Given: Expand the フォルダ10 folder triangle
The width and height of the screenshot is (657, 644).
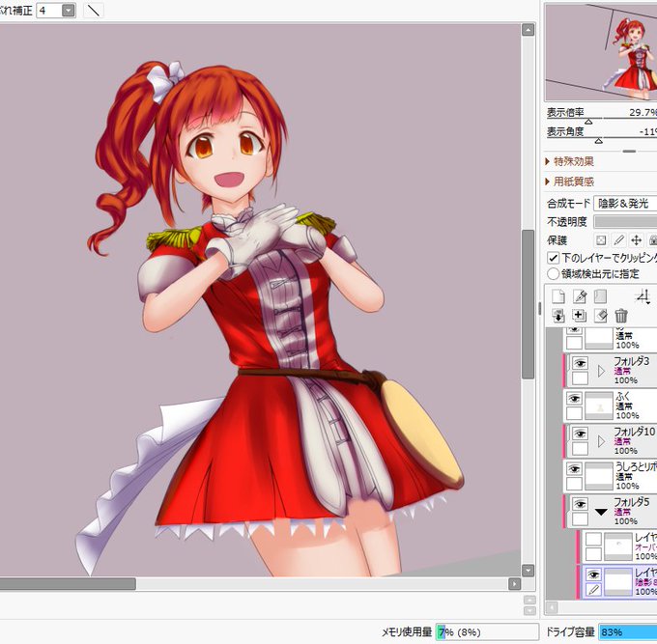Looking at the screenshot, I should pyautogui.click(x=602, y=441).
